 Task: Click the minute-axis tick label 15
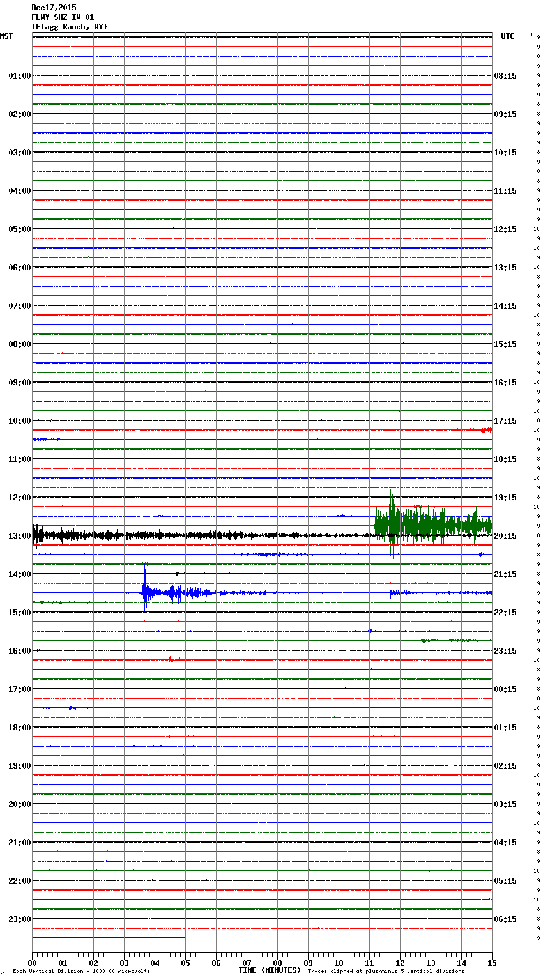coord(492,963)
